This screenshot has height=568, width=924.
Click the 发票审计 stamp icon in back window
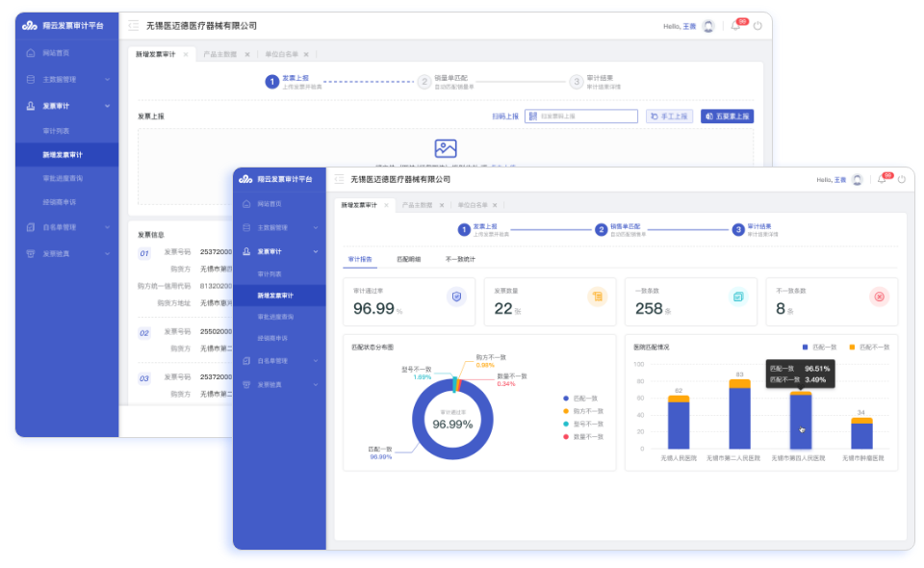coord(31,106)
